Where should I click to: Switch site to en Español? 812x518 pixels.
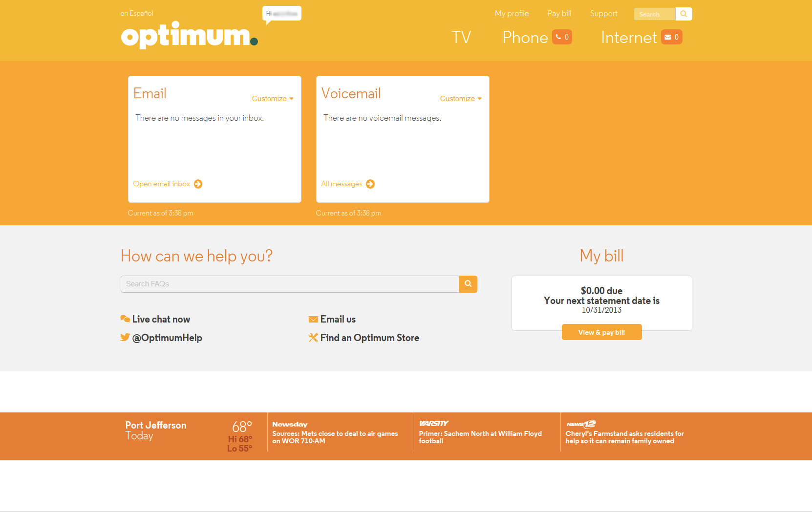coord(137,13)
